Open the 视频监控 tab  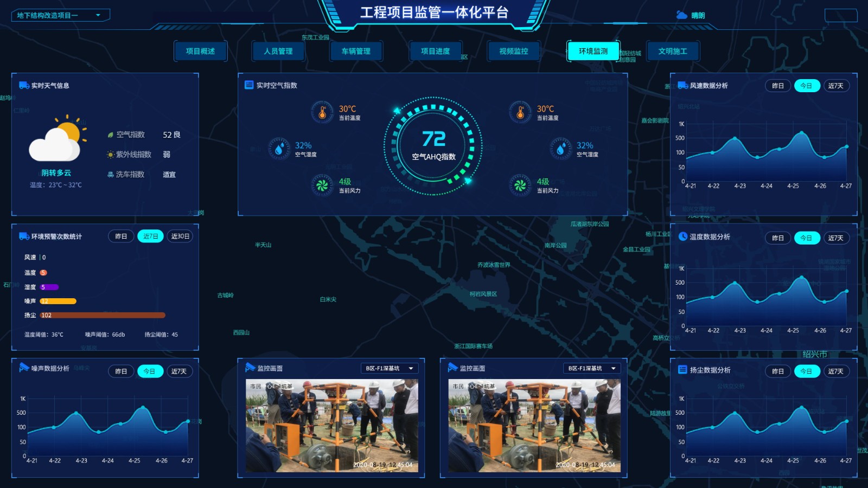click(514, 51)
